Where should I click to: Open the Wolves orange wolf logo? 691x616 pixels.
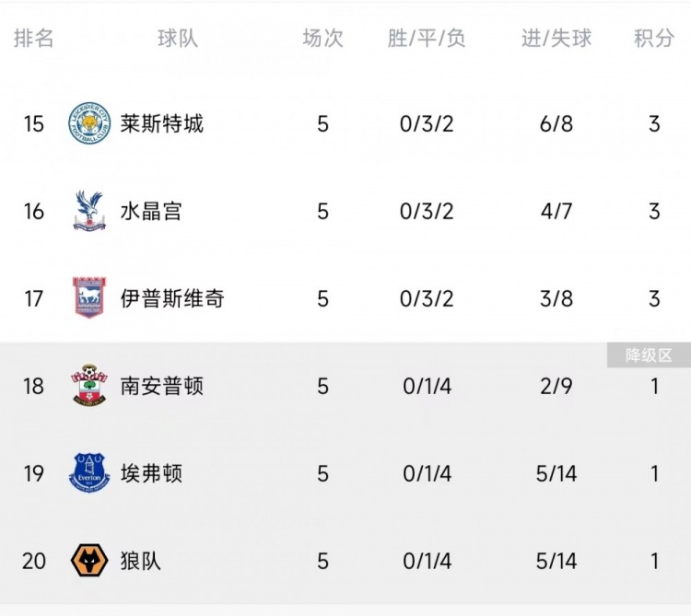coord(89,560)
